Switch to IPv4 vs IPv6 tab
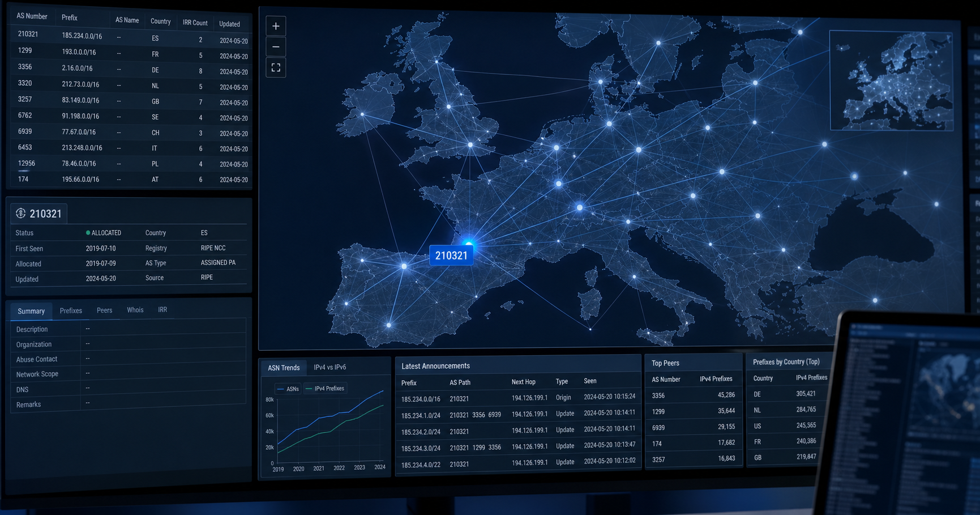The width and height of the screenshot is (980, 515). tap(330, 367)
